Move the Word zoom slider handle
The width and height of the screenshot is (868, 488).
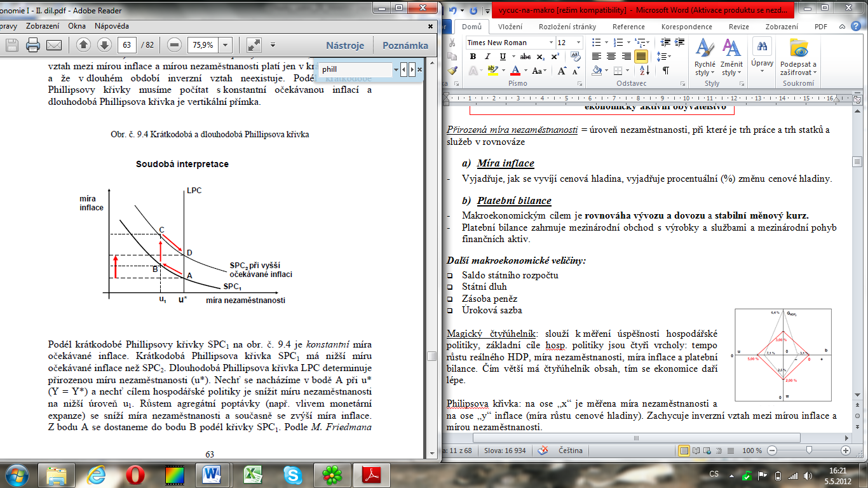point(808,451)
